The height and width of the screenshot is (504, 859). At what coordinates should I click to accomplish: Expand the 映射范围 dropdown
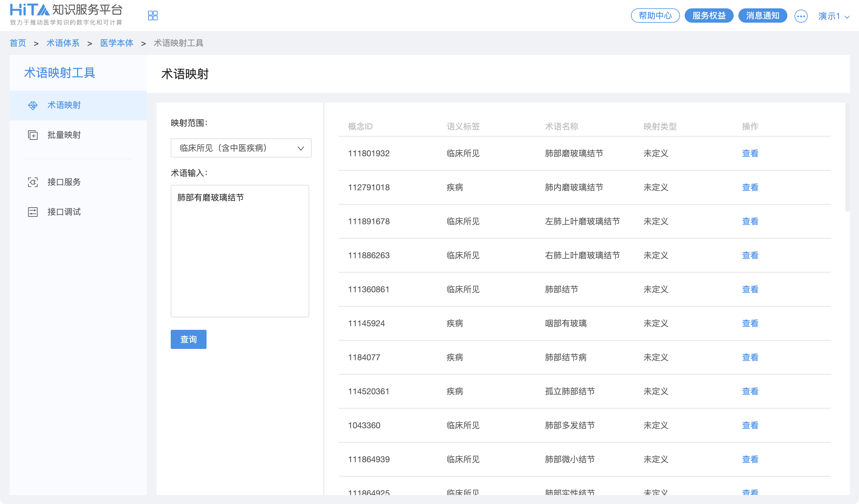tap(241, 148)
